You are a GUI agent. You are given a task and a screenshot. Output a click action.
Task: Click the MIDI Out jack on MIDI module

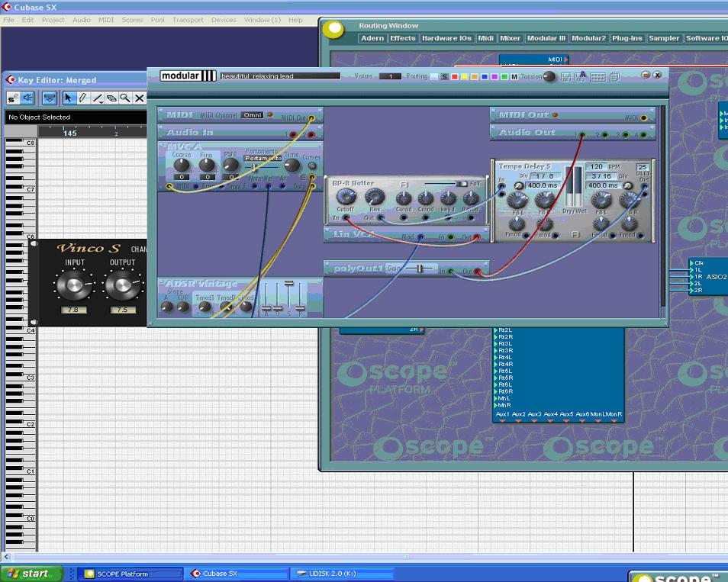point(311,118)
